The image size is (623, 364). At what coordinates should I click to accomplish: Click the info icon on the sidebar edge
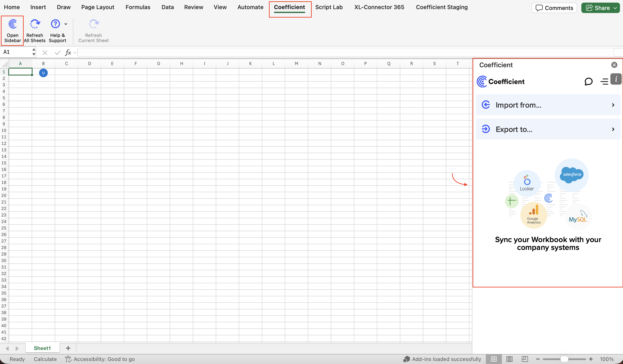[616, 79]
